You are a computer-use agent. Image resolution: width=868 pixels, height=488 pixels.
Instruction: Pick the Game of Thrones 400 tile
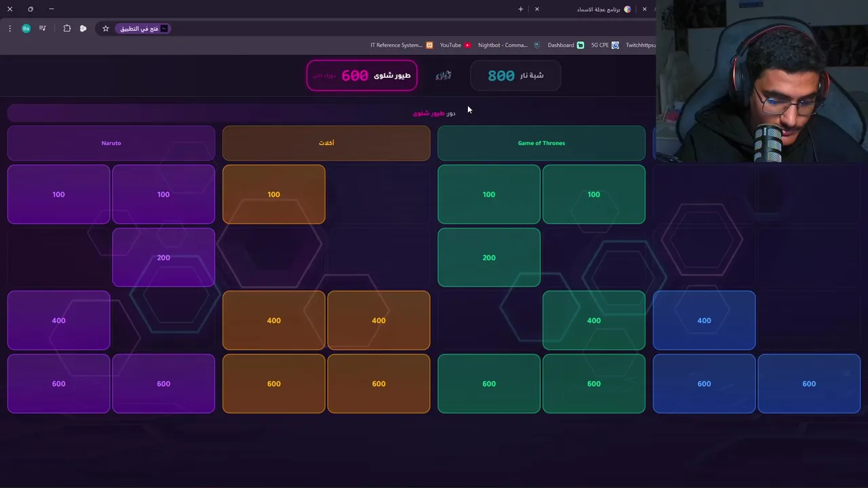tap(594, 321)
